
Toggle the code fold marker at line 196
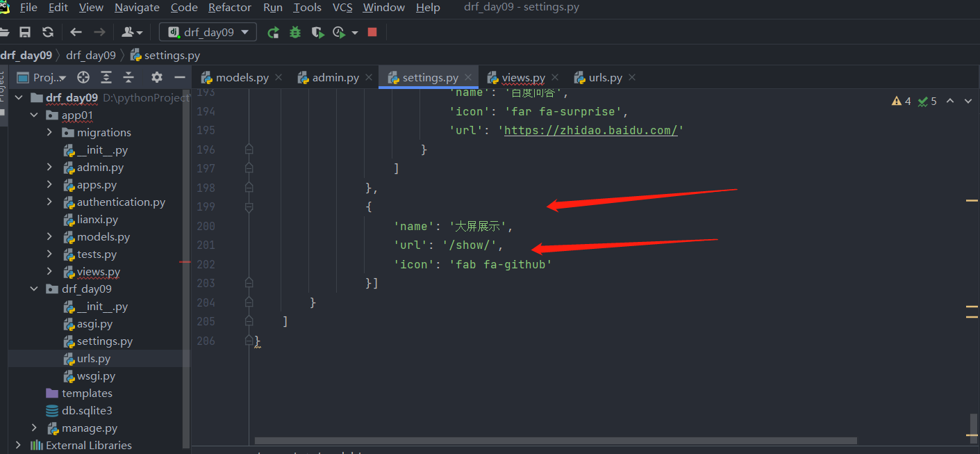[249, 149]
